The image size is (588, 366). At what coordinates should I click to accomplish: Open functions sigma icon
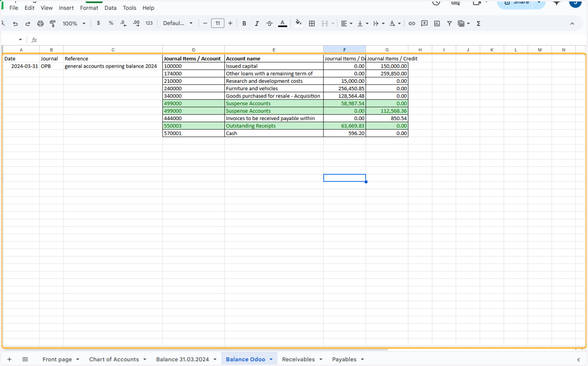[478, 23]
